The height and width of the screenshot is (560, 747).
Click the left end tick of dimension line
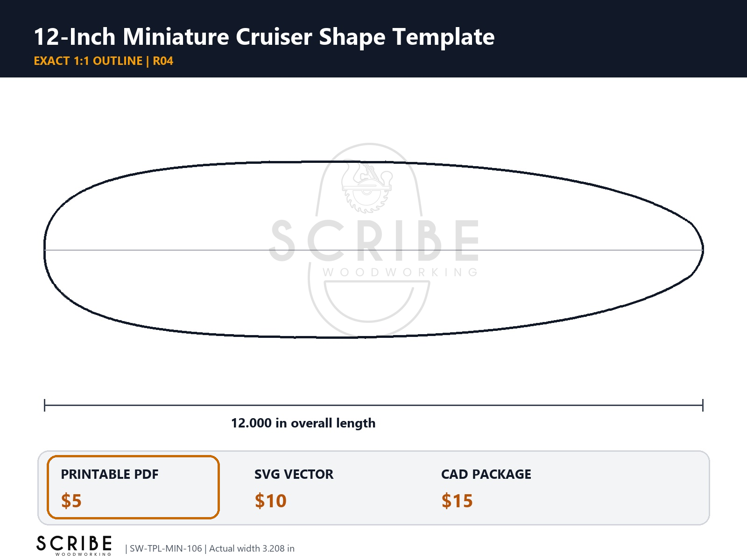coord(44,405)
